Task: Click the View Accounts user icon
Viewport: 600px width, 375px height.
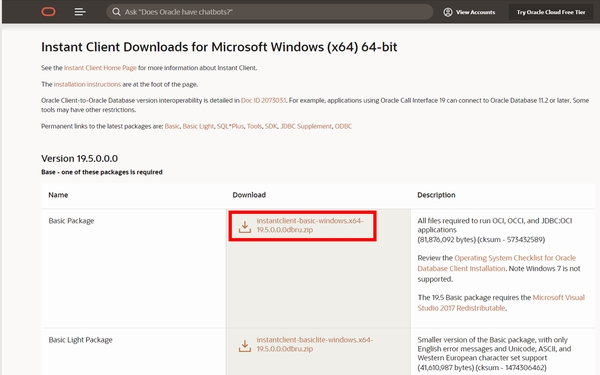Action: coord(448,12)
